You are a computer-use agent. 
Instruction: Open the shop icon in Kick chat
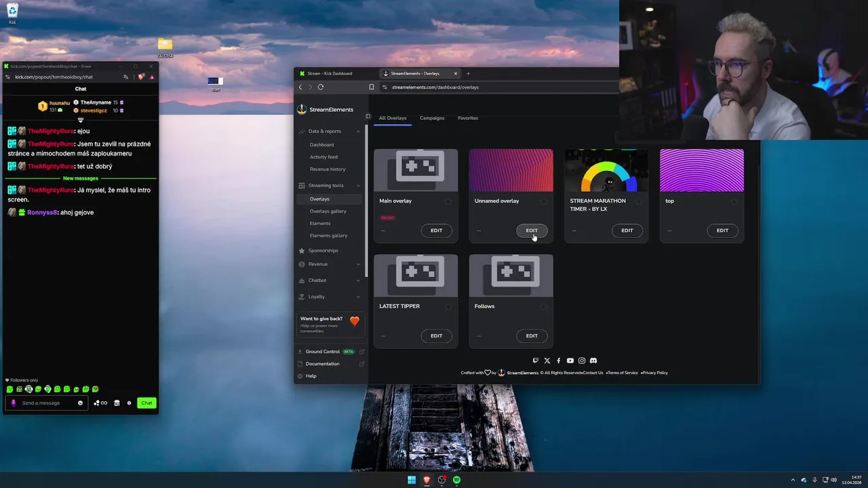(117, 403)
